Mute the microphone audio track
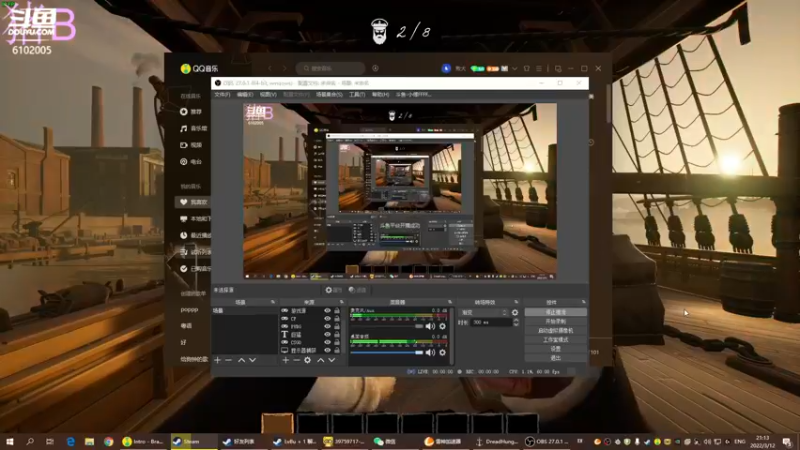This screenshot has height=450, width=800. click(x=431, y=326)
